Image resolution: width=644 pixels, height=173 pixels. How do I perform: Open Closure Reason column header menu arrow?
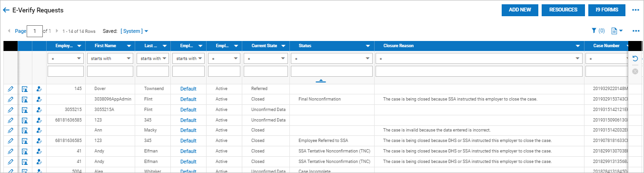click(x=577, y=46)
